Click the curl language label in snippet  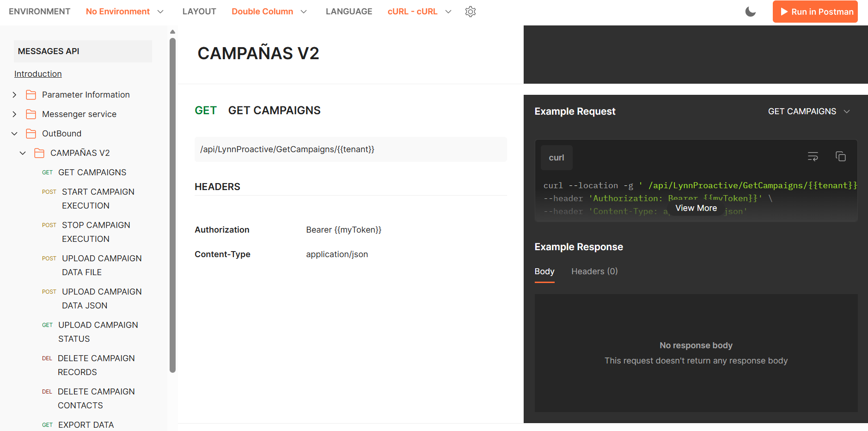point(556,158)
